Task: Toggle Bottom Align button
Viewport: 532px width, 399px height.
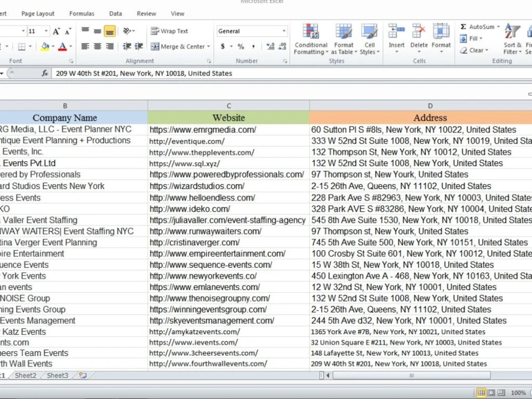Action: (110, 31)
